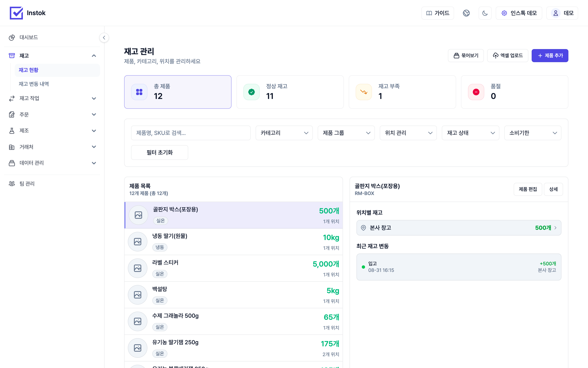The height and width of the screenshot is (368, 588).
Task: Open 팀 관리 in sidebar
Action: 52,184
